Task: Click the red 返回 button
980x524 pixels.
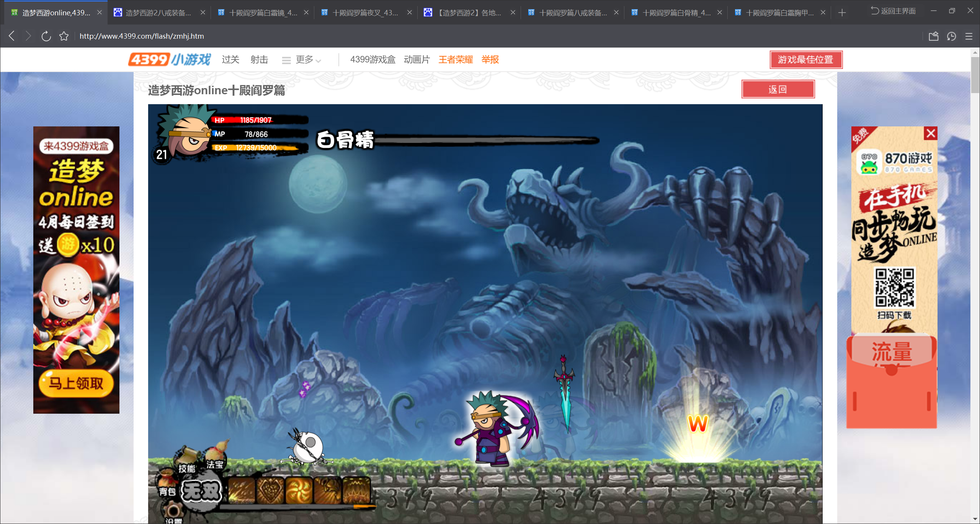Action: point(777,89)
